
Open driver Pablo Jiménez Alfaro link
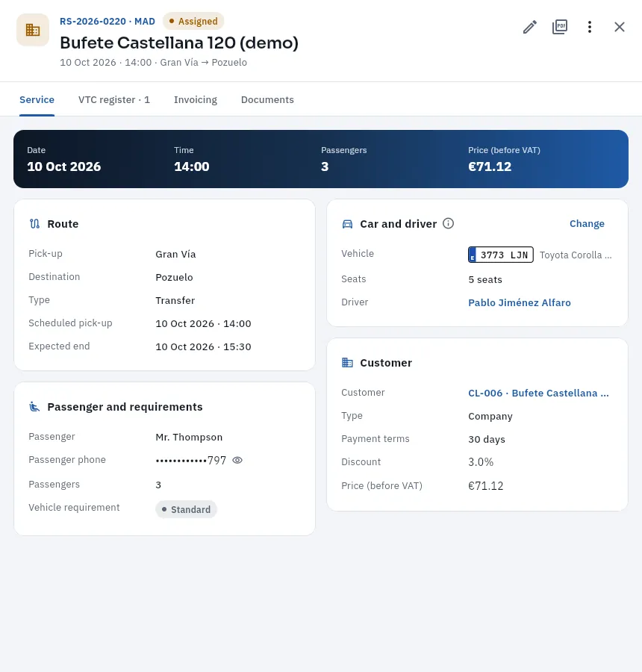(x=520, y=302)
